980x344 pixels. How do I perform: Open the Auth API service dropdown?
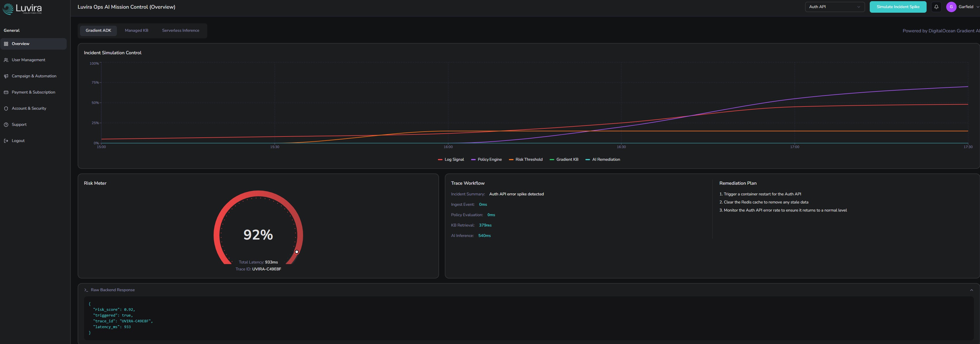[x=835, y=7]
